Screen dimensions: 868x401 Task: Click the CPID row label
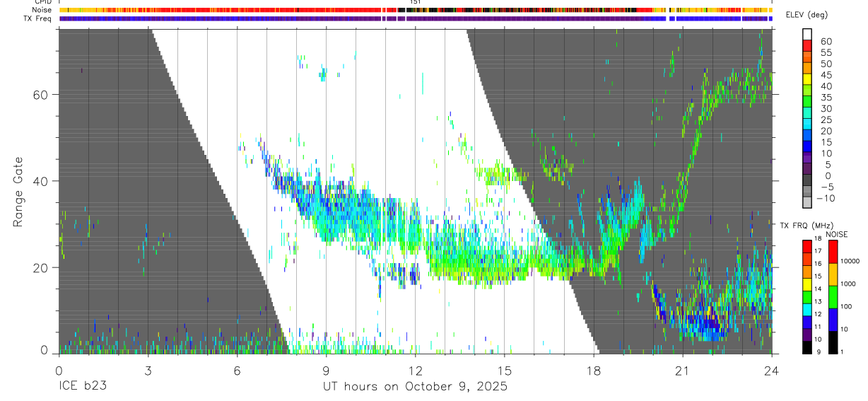[x=43, y=2]
